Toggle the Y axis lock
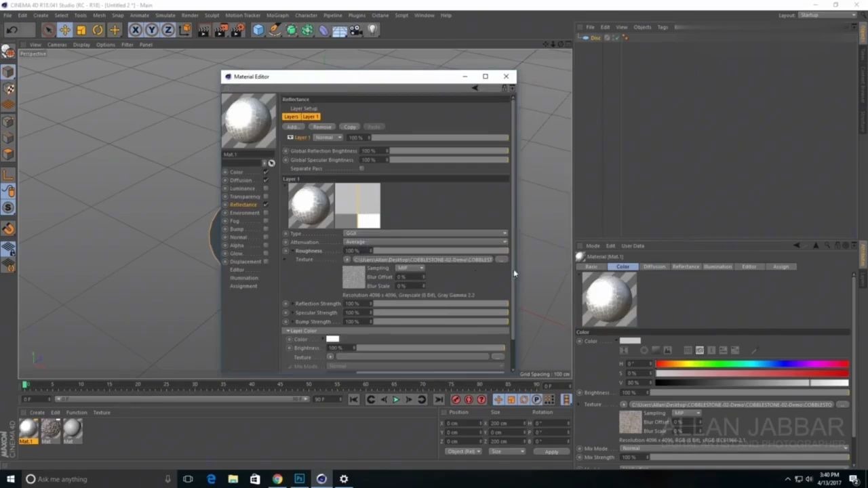The width and height of the screenshot is (868, 488). click(x=152, y=30)
